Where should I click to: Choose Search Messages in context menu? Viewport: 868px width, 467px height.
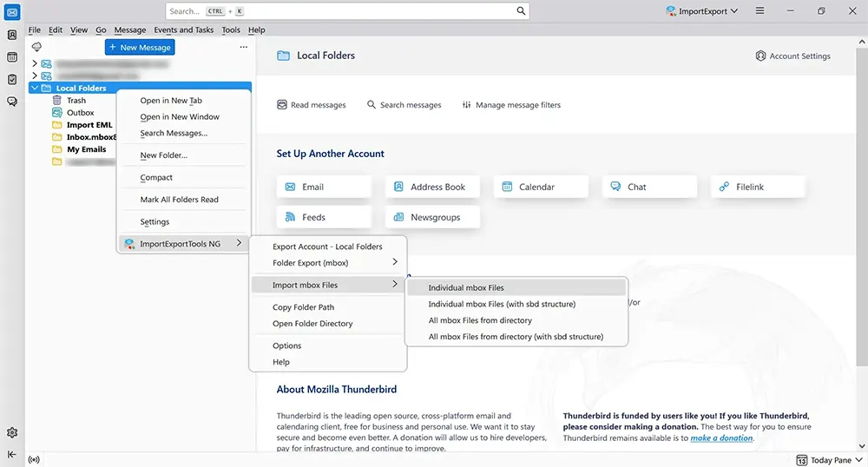[184, 134]
